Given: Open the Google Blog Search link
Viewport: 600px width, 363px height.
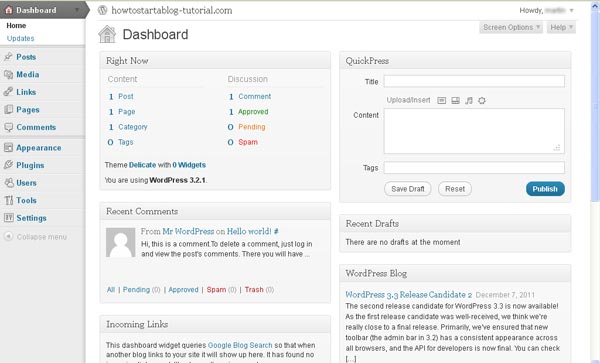Looking at the screenshot, I should pyautogui.click(x=240, y=345).
